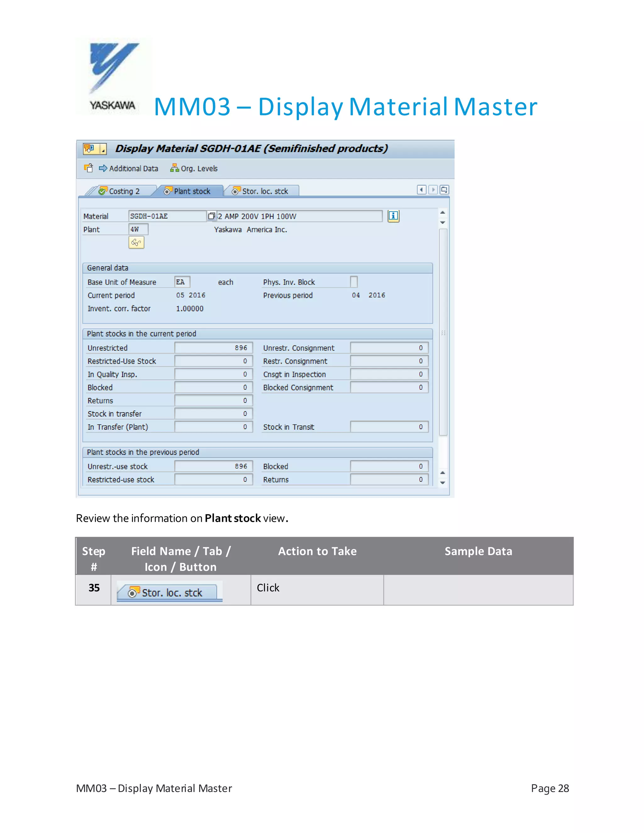Click the tab scroll left arrow
644x833 pixels.
[422, 190]
